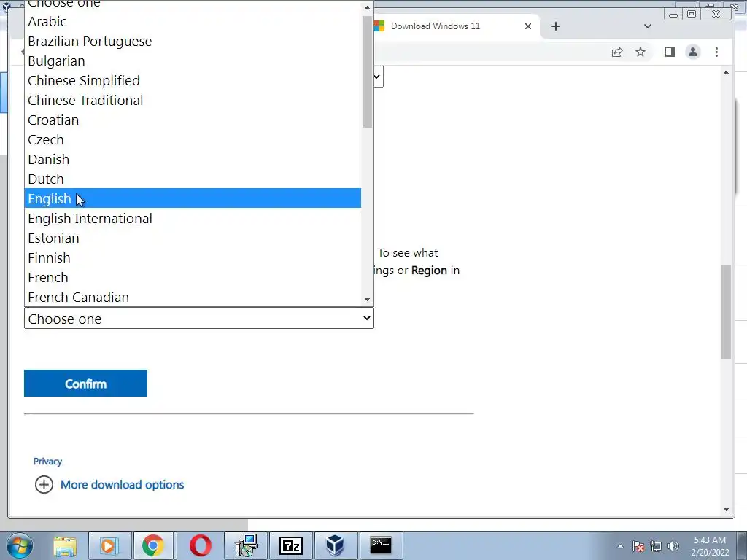Open the installer setup taskbar icon
This screenshot has height=560, width=747.
[247, 545]
